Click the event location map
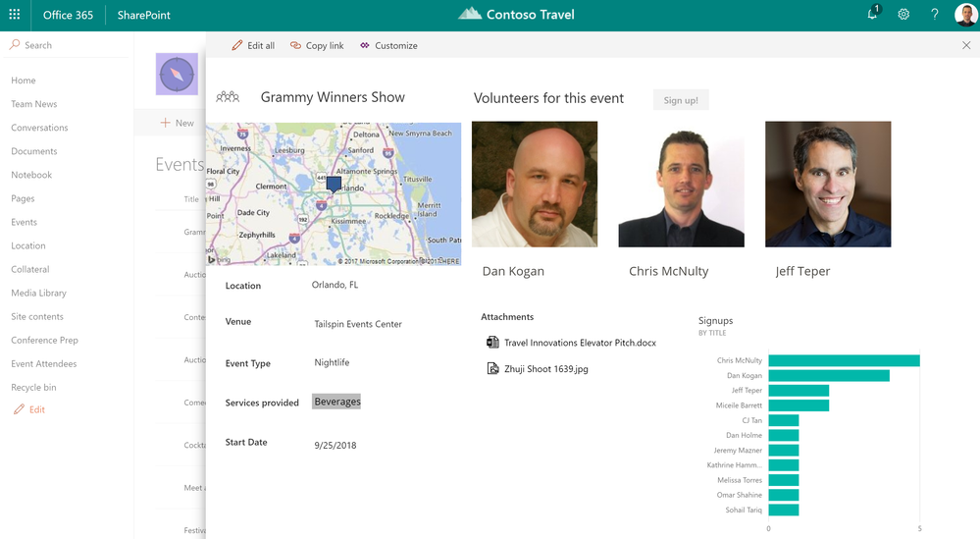 334,193
